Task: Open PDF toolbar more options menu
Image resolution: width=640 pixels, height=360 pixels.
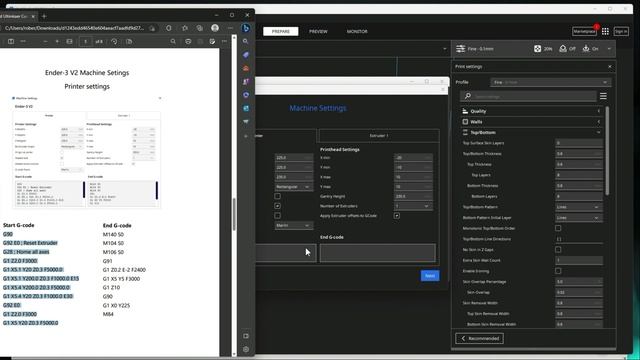Action: click(x=224, y=41)
